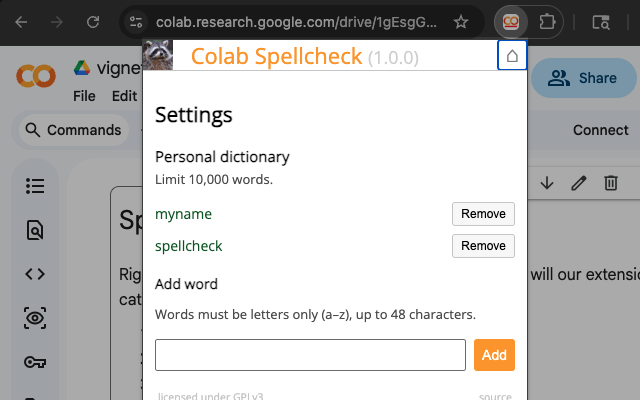Open the Edit menu

124,96
